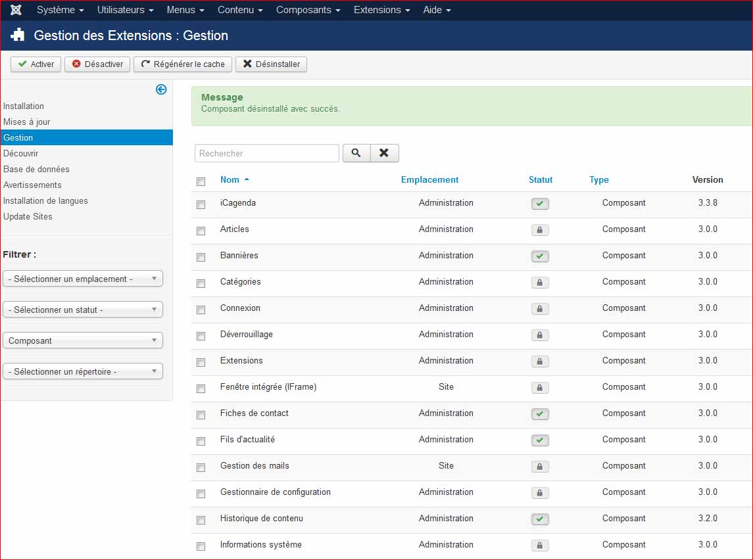This screenshot has height=560, width=753.
Task: Click the magnifying glass search icon
Action: pyautogui.click(x=356, y=153)
